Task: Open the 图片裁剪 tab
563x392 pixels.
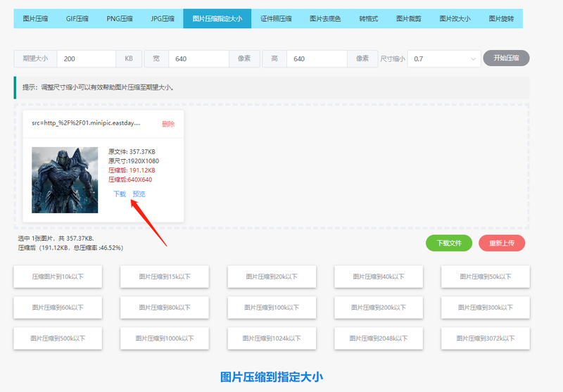Action: pyautogui.click(x=409, y=19)
